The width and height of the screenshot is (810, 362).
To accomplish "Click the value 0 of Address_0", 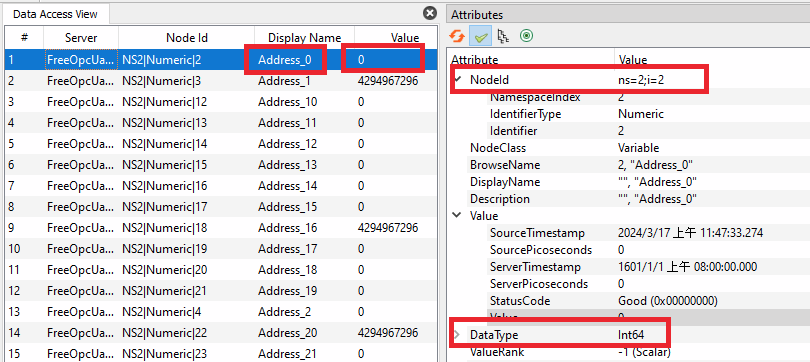I will (361, 60).
